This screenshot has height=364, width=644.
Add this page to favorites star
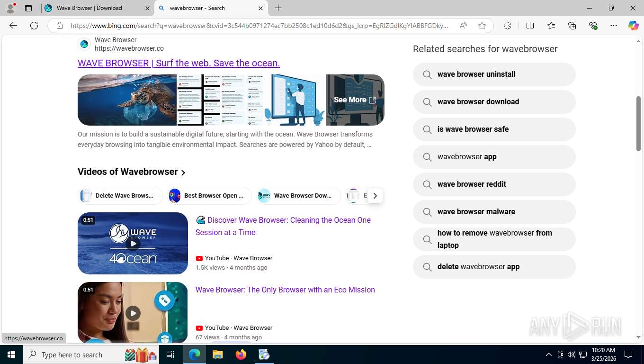482,26
